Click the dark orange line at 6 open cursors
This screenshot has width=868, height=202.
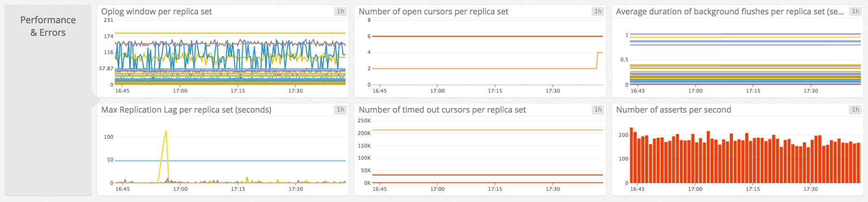coord(488,36)
